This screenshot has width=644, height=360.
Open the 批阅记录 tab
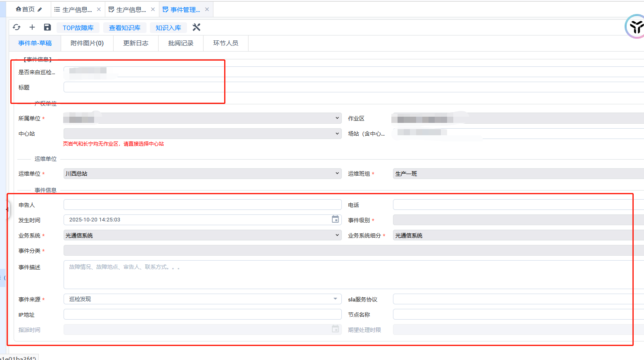180,43
